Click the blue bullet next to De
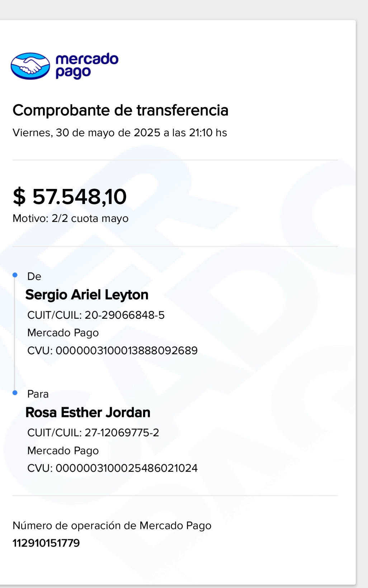 click(x=15, y=275)
